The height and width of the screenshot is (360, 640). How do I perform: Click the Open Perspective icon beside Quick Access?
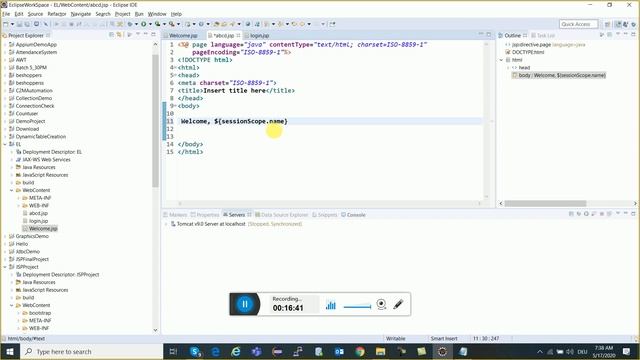[x=607, y=24]
